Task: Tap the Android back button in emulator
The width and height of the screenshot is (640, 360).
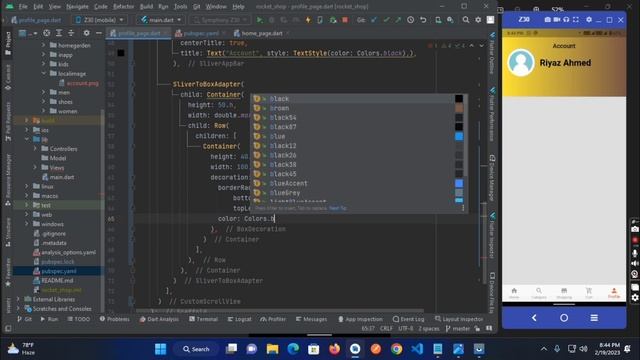Action: pos(534,318)
